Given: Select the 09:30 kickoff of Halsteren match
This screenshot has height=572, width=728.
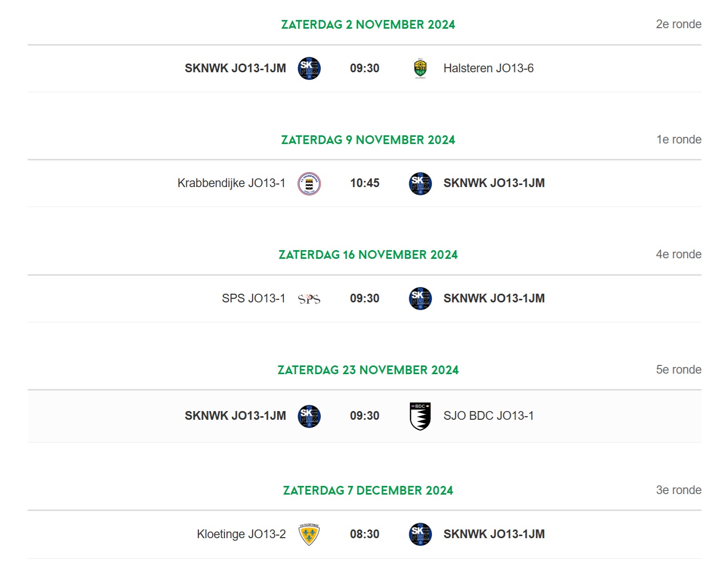Looking at the screenshot, I should (364, 68).
